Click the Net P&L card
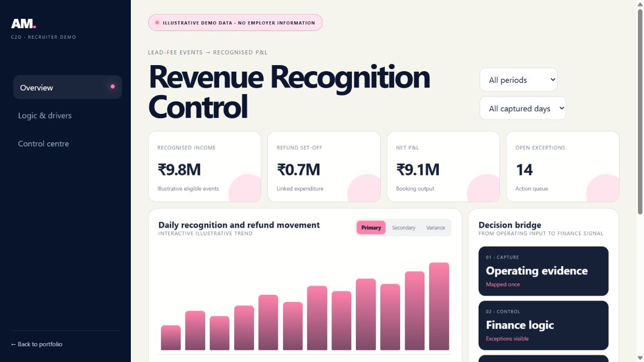644x362 pixels. pyautogui.click(x=443, y=167)
